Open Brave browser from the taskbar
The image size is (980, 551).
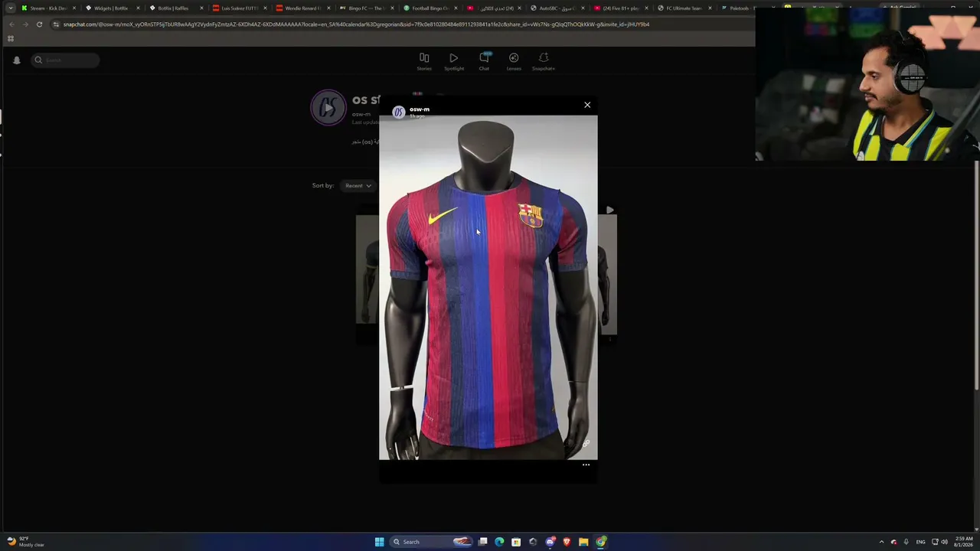tap(567, 542)
